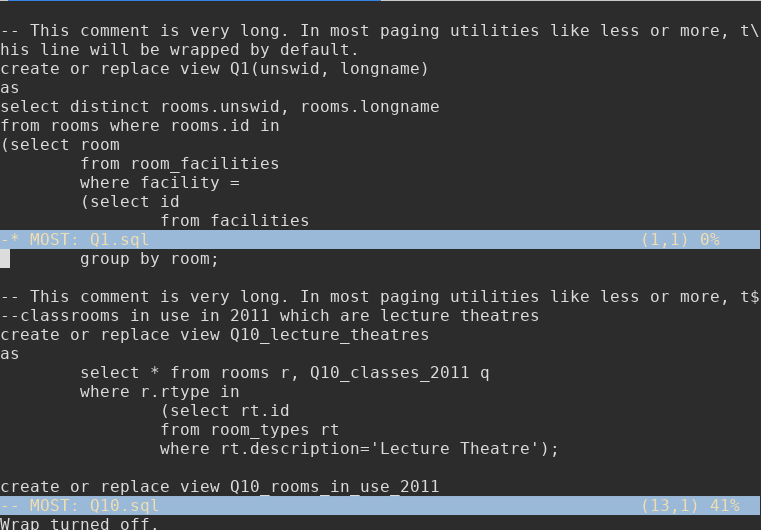The height and width of the screenshot is (530, 761).
Task: Click the '--classrooms in use in 2011' comment
Action: (x=269, y=316)
